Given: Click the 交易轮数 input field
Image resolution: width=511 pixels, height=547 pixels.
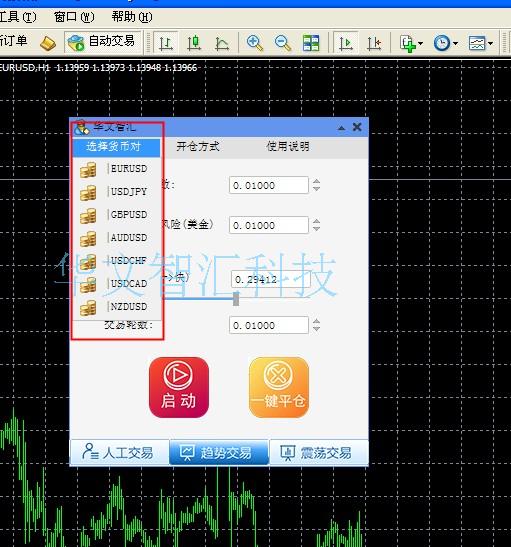Looking at the screenshot, I should click(x=269, y=325).
